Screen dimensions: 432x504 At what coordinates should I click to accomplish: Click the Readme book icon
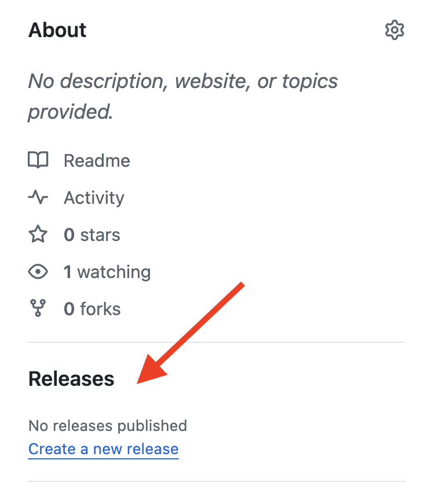(x=38, y=160)
